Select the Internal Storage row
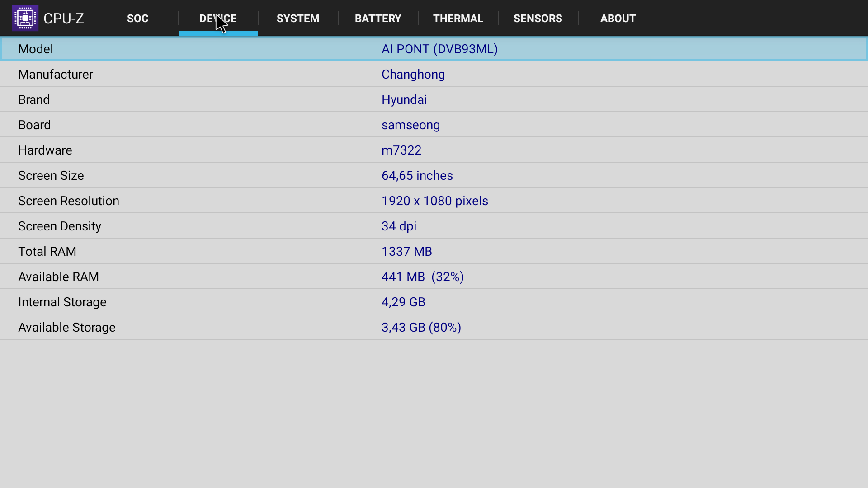 [434, 302]
